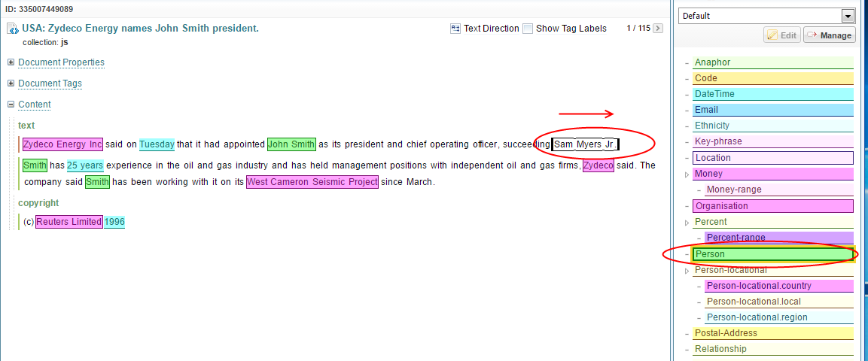Click the Zydeco Energy Inc annotation
This screenshot has height=361, width=868.
coord(62,144)
